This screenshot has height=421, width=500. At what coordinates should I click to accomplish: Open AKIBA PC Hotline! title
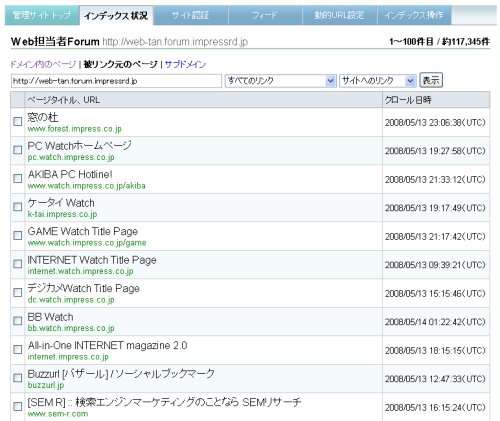pos(70,174)
